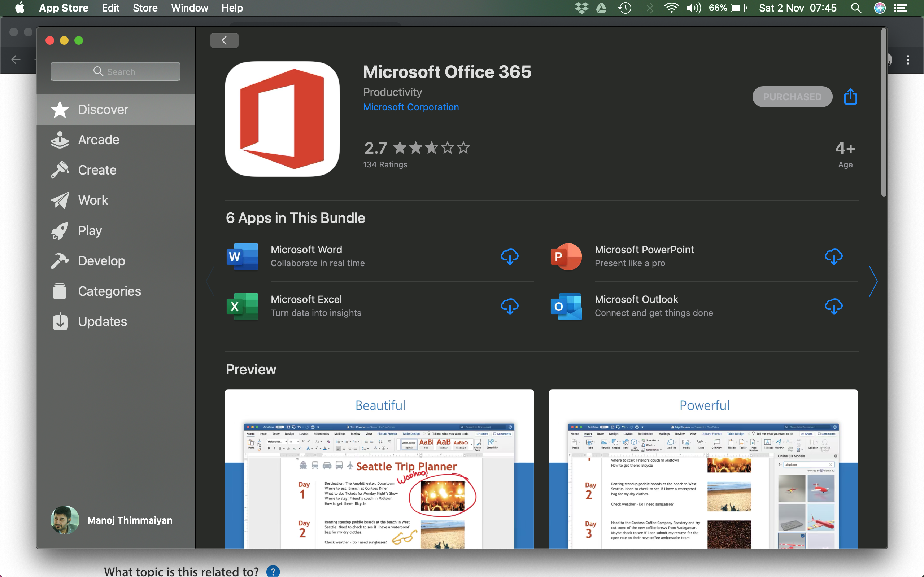
Task: Download Microsoft Excel via cloud icon
Action: (x=509, y=306)
